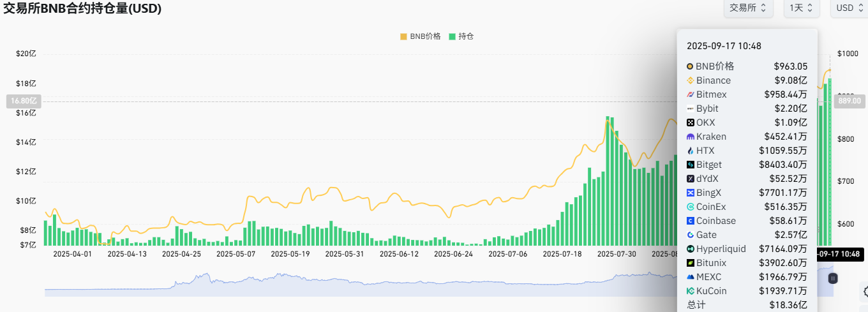
Task: Click the Coinbase icon in the tooltip
Action: (690, 221)
